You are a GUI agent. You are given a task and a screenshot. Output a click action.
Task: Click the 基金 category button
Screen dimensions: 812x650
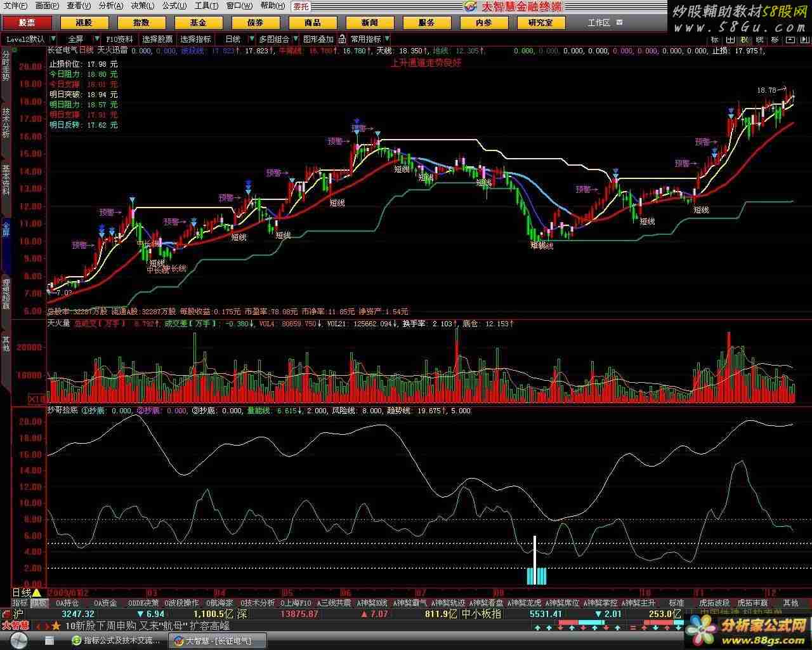198,22
